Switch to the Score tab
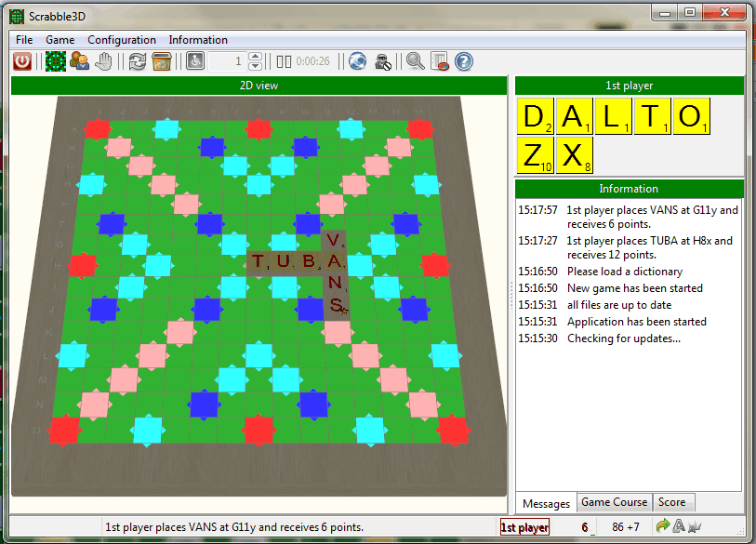The width and height of the screenshot is (756, 544). (x=672, y=502)
